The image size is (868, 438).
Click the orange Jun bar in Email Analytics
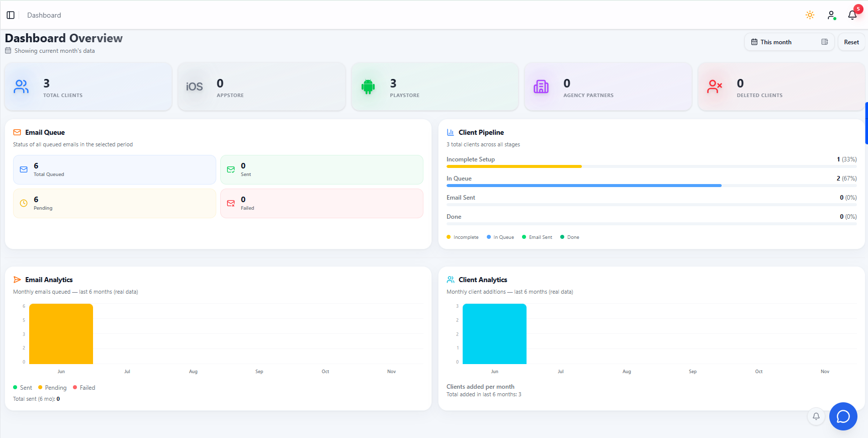61,334
